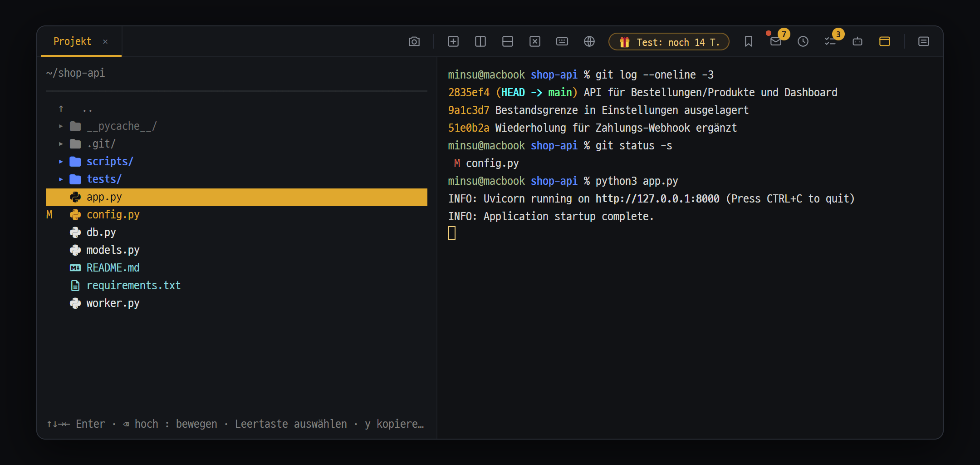This screenshot has height=465, width=980.
Task: Split the view into stacked rows
Action: tap(508, 42)
